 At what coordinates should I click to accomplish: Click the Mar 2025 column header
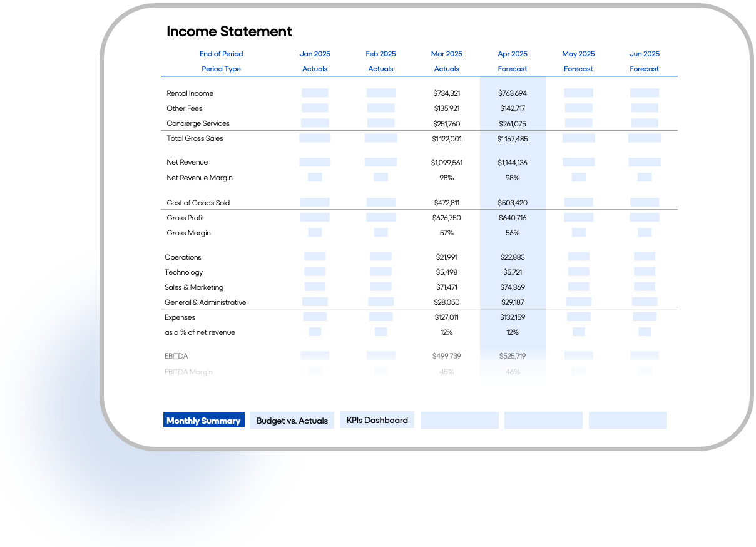point(447,54)
